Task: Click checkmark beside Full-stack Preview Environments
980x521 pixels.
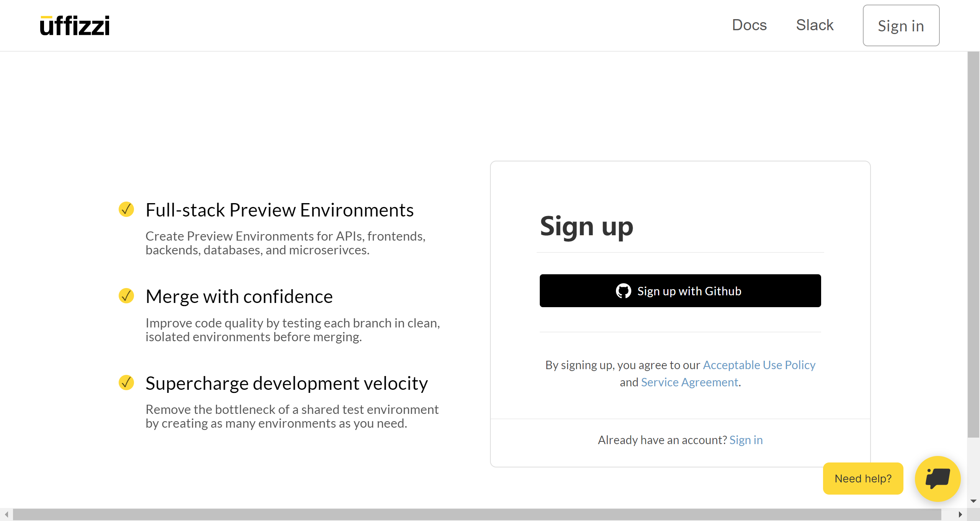Action: [x=126, y=209]
